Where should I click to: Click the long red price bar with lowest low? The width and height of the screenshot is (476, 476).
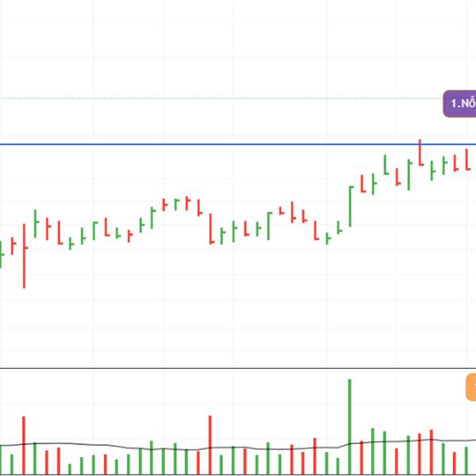25,256
